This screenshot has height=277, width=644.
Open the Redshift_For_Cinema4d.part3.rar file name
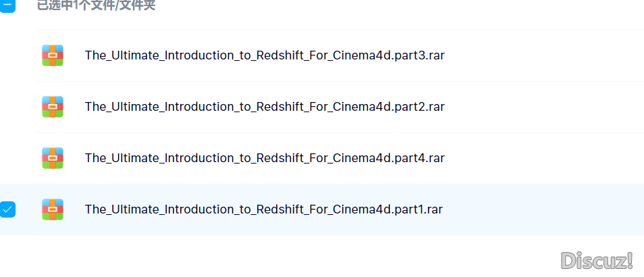coord(265,55)
